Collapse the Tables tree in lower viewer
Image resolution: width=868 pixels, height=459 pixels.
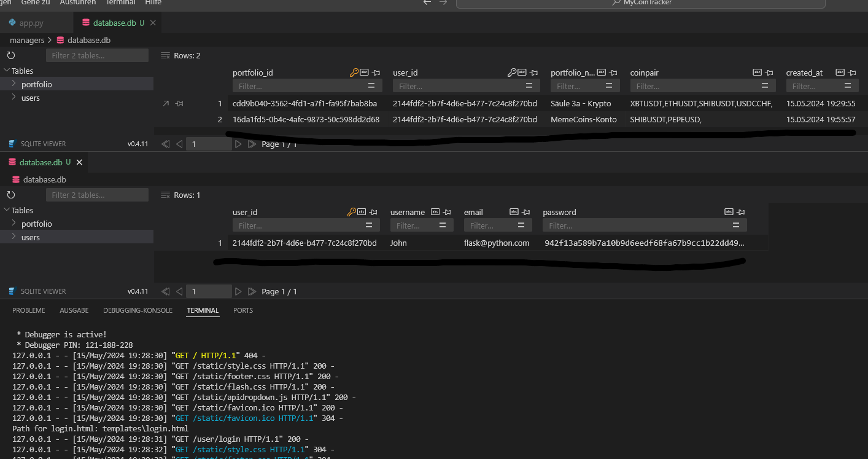(7, 210)
